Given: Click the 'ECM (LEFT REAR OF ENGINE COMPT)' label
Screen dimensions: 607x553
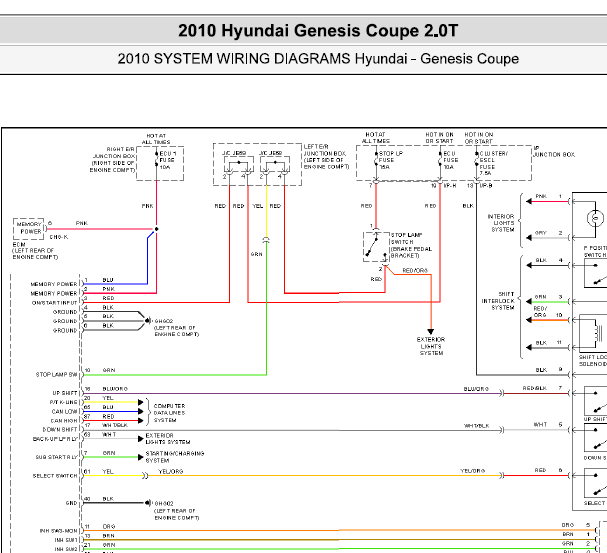Looking at the screenshot, I should 35,251.
